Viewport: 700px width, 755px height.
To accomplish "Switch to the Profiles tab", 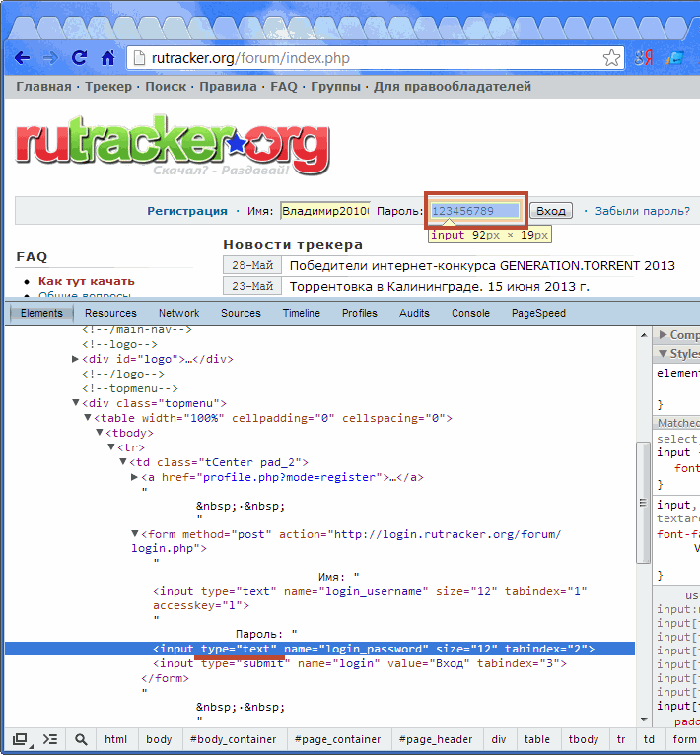I will tap(360, 313).
